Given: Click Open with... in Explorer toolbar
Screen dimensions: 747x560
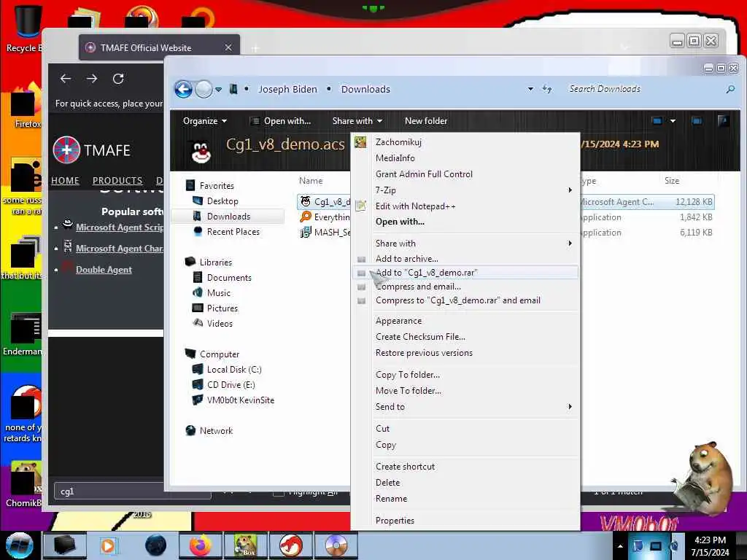Looking at the screenshot, I should pos(281,121).
